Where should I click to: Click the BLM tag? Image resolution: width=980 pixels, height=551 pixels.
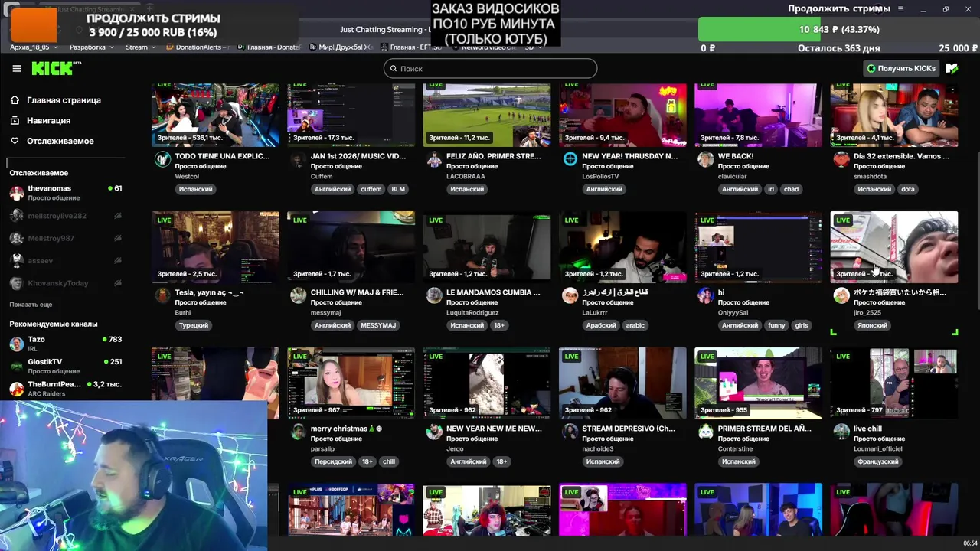coord(398,189)
